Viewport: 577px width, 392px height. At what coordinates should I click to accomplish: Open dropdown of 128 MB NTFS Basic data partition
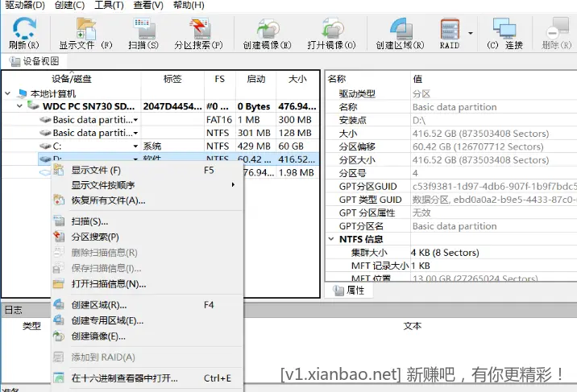(x=135, y=133)
